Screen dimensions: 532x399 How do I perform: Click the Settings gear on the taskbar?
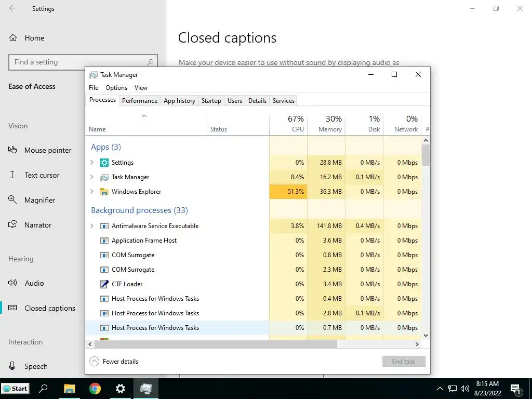[x=121, y=389]
